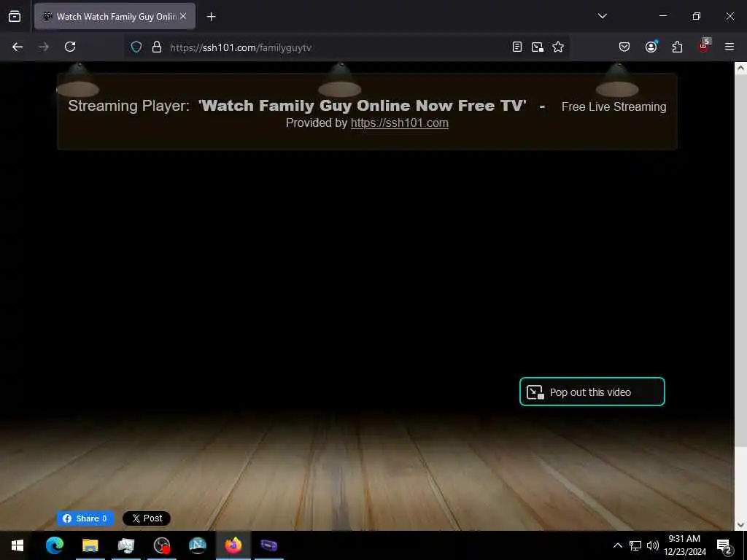Launch Microsoft Edge from taskbar

point(54,545)
